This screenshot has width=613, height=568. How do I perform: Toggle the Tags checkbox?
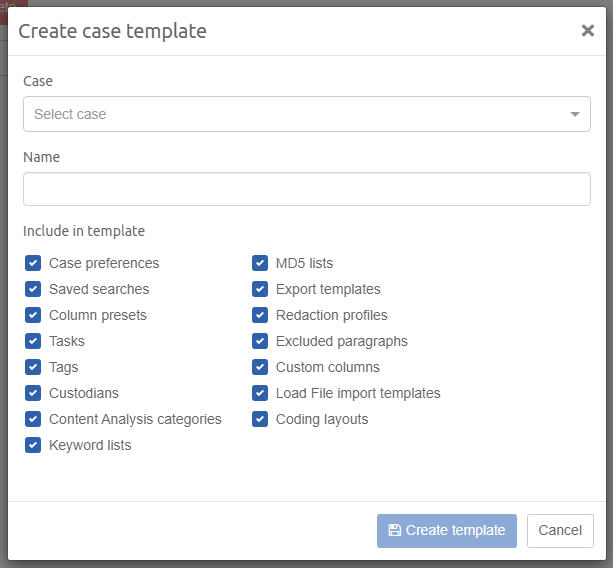pyautogui.click(x=33, y=367)
